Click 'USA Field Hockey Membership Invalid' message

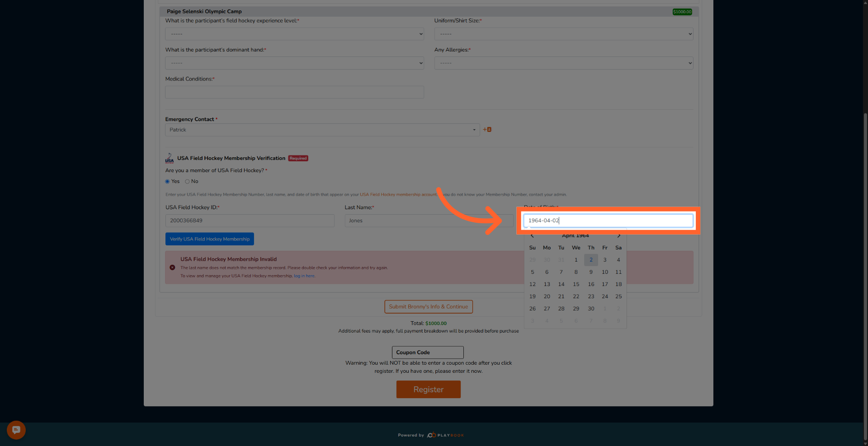click(229, 259)
